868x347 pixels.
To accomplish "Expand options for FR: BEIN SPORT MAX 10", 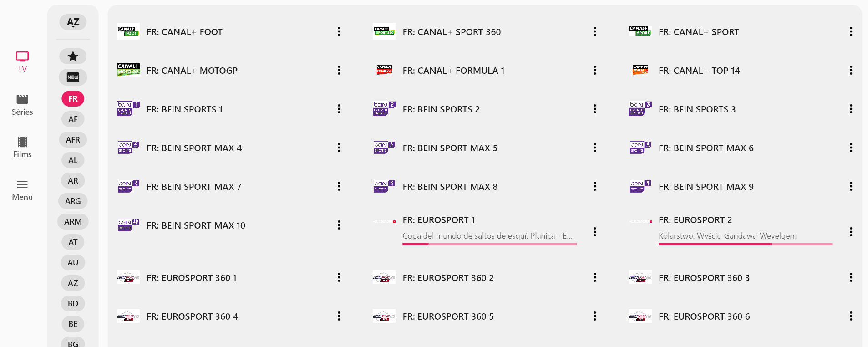I will pos(339,225).
